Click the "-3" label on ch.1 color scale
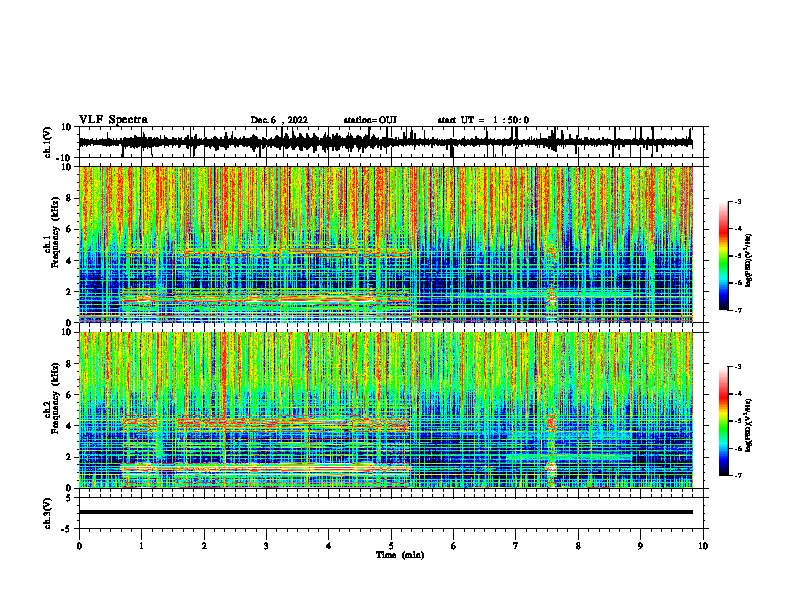Screen dimensions: 792x612 pyautogui.click(x=737, y=201)
